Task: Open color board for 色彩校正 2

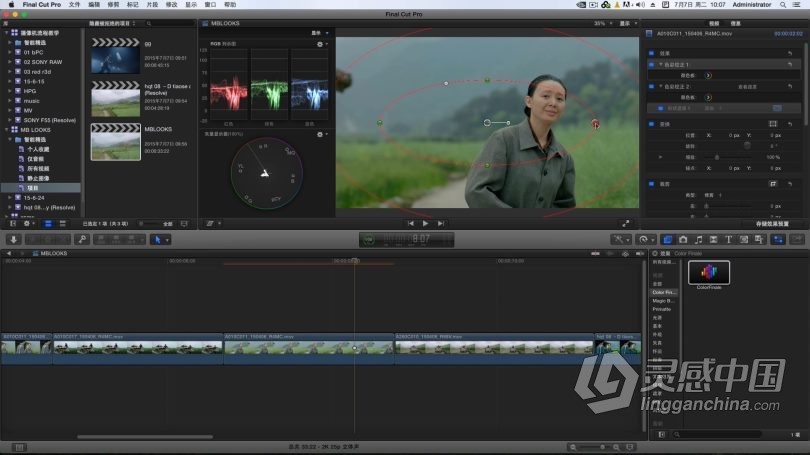Action: point(708,97)
